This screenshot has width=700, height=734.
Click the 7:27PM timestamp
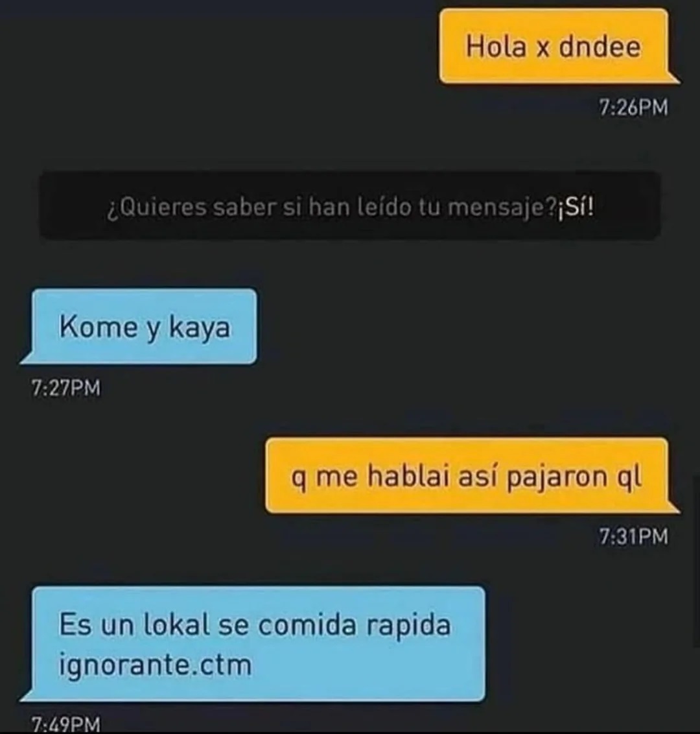tap(66, 388)
